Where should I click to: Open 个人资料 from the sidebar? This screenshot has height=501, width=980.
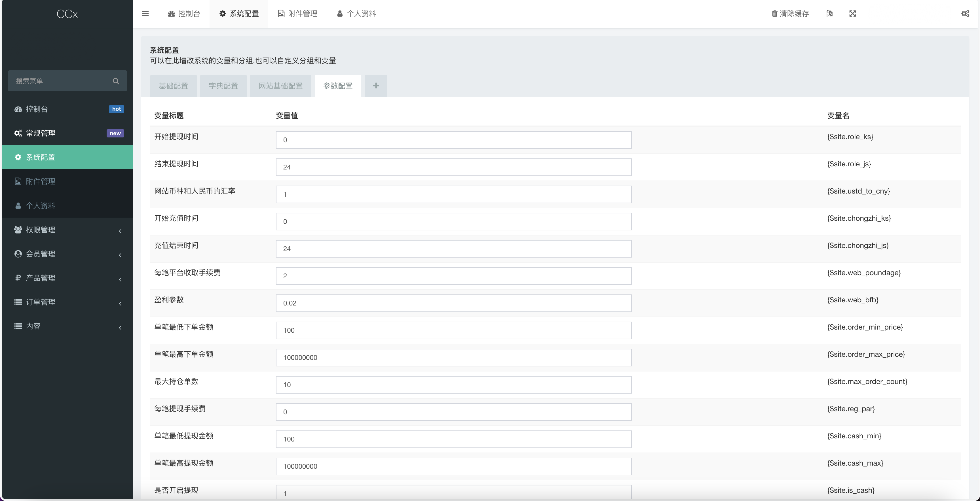coord(40,206)
